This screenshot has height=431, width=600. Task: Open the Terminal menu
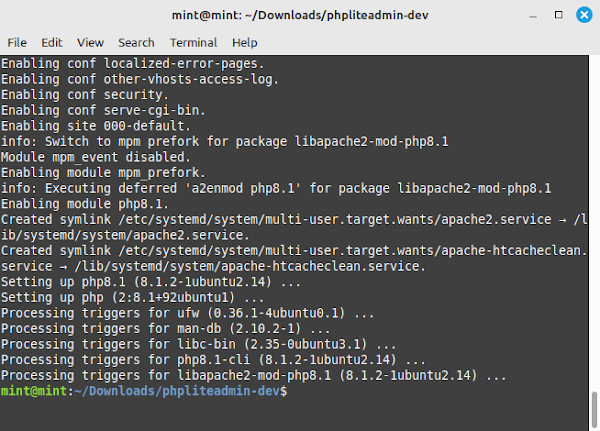(x=193, y=42)
